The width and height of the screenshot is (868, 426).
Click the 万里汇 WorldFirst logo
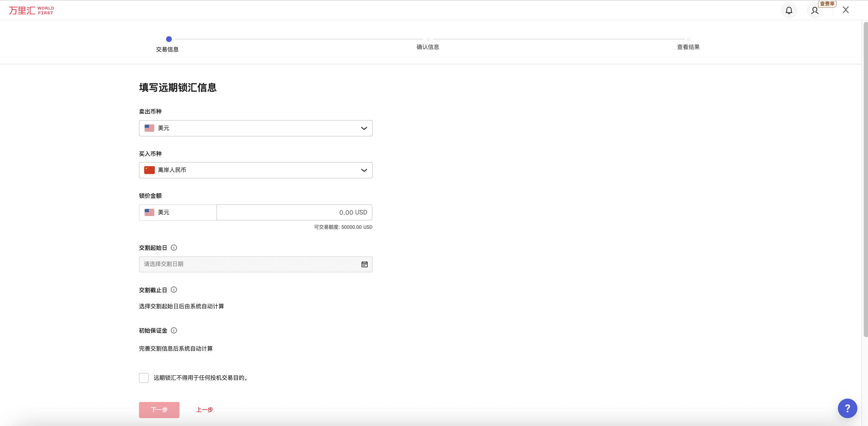click(31, 10)
